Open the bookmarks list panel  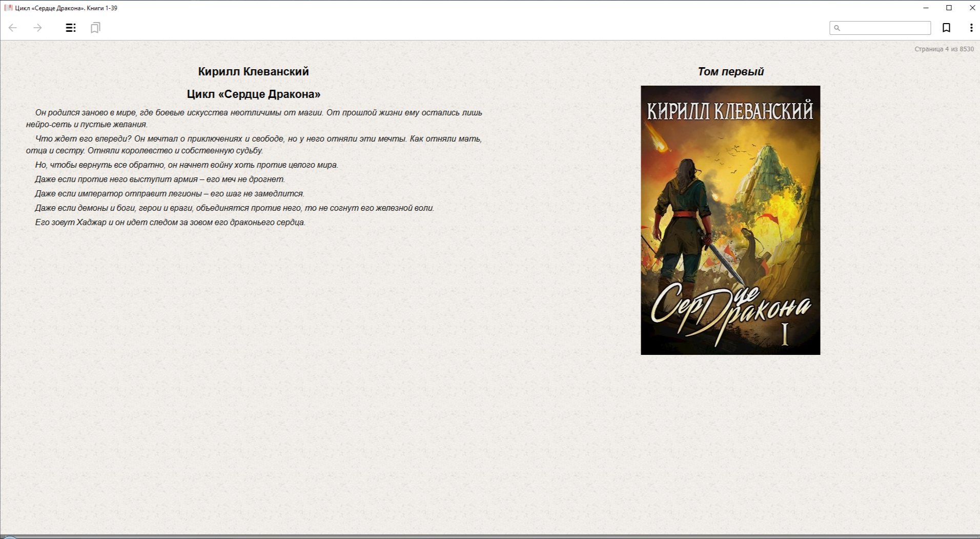click(95, 28)
